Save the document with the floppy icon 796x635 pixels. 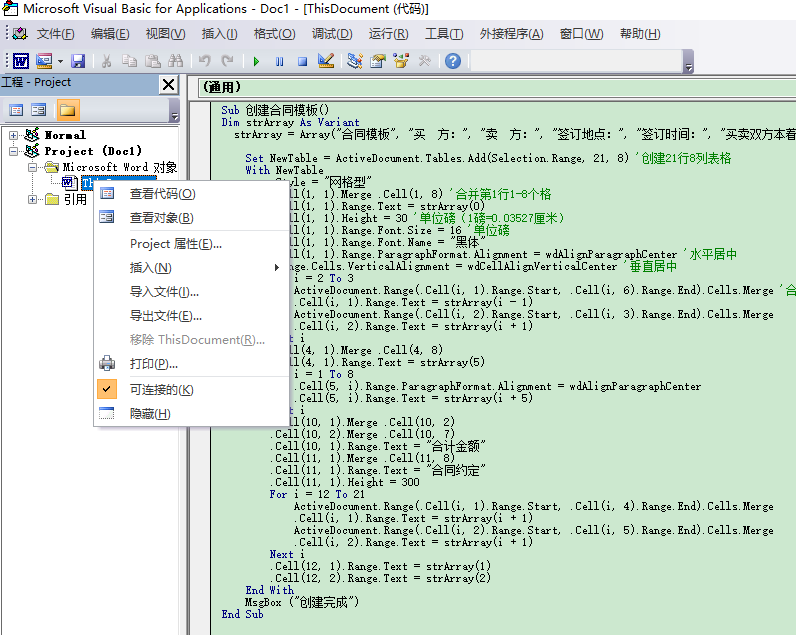click(x=78, y=61)
